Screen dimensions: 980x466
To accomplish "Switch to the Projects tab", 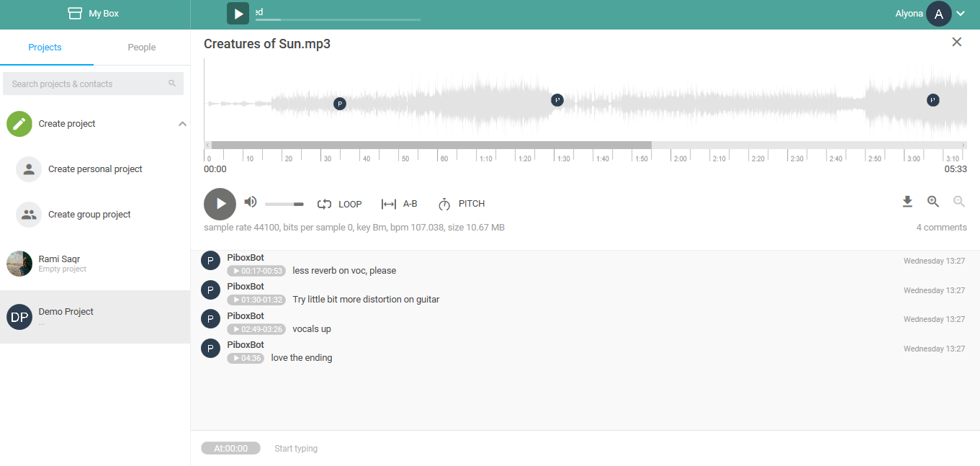I will [x=45, y=48].
